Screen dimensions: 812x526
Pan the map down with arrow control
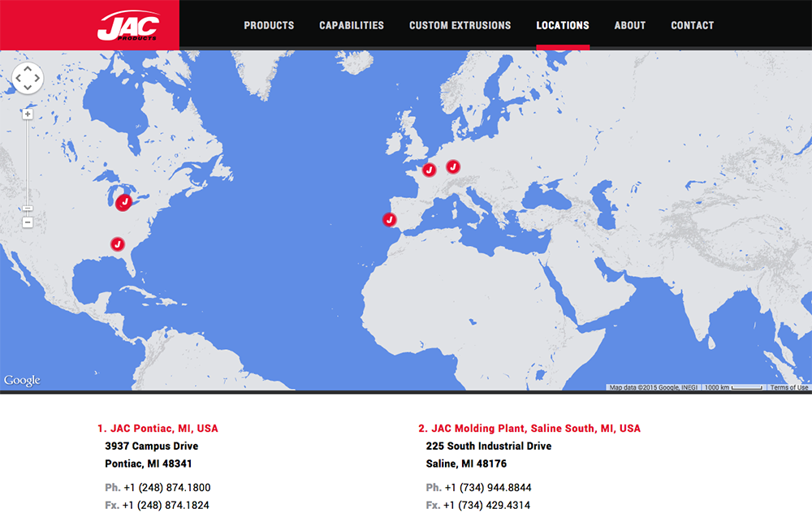[28, 87]
